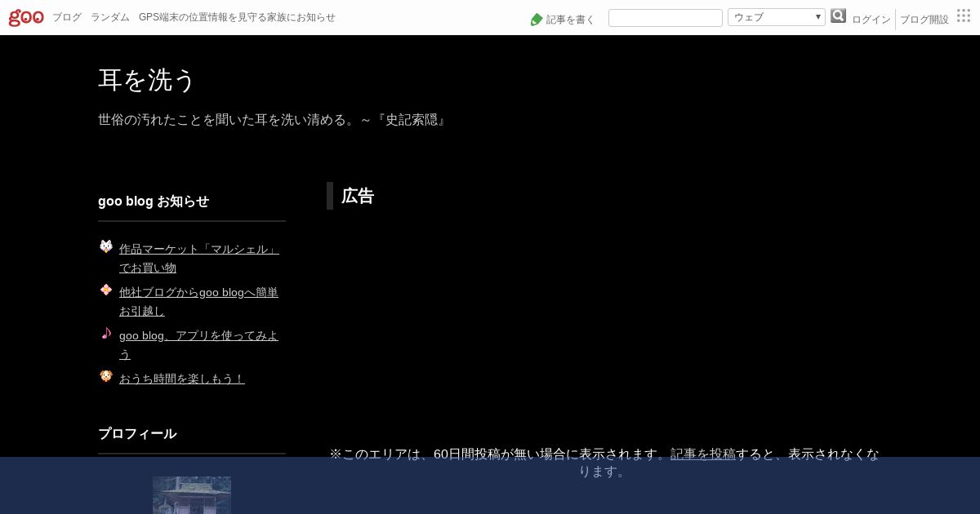980x514 pixels.
Task: Click 記事を投稿 link in notice
Action: [x=703, y=454]
